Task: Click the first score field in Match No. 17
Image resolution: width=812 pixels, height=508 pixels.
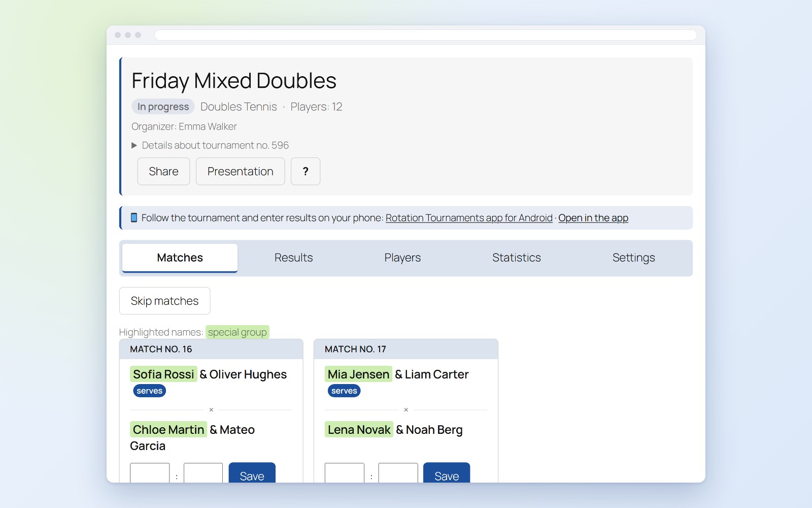Action: [x=345, y=473]
